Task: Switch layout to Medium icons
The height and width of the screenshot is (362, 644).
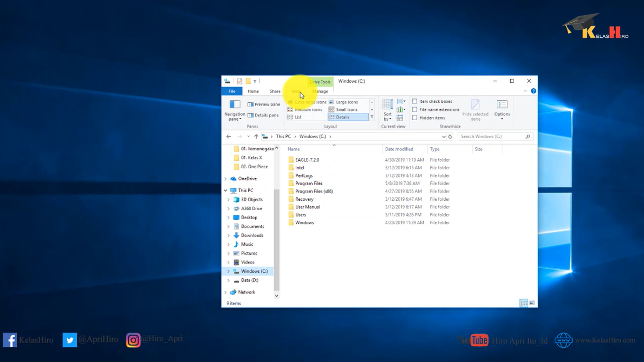Action: point(305,110)
